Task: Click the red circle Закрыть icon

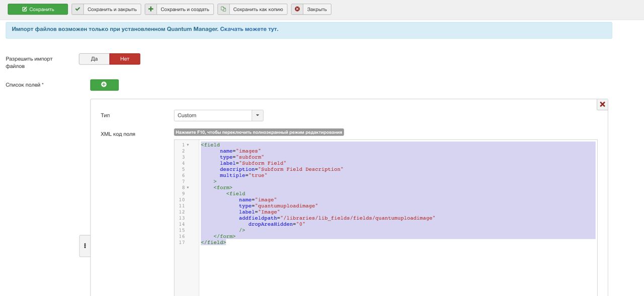Action: tap(297, 9)
